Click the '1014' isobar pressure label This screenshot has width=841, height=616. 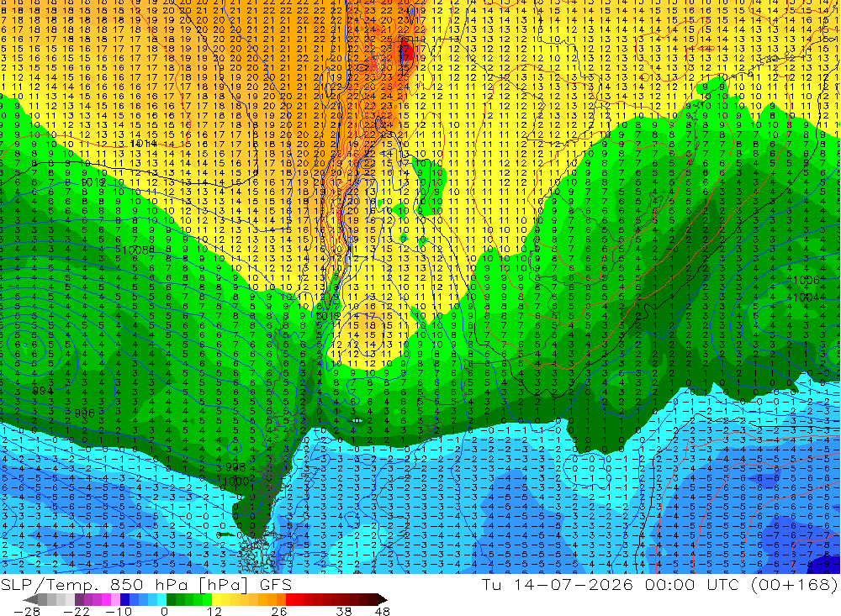coord(143,143)
